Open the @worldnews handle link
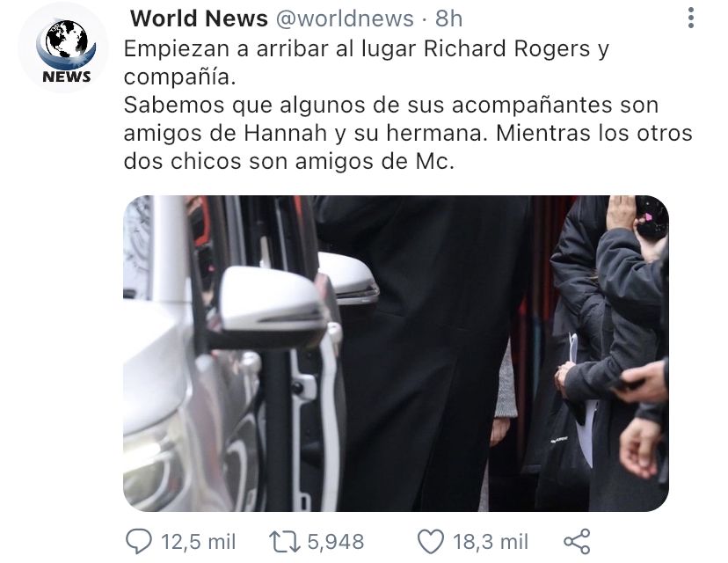The width and height of the screenshot is (728, 563). 345,19
